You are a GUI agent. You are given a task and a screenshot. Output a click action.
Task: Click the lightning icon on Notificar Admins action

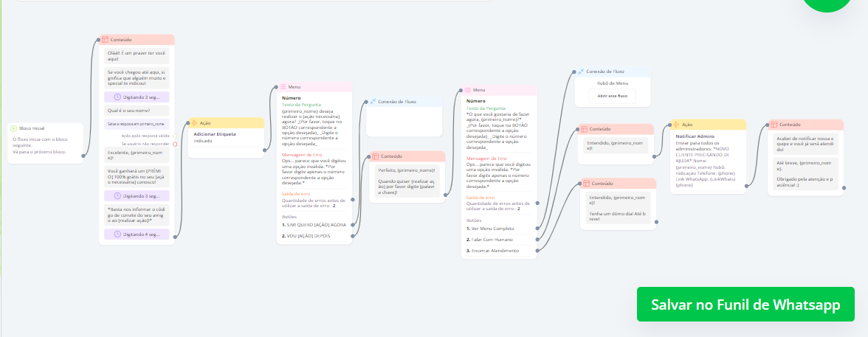pos(676,125)
